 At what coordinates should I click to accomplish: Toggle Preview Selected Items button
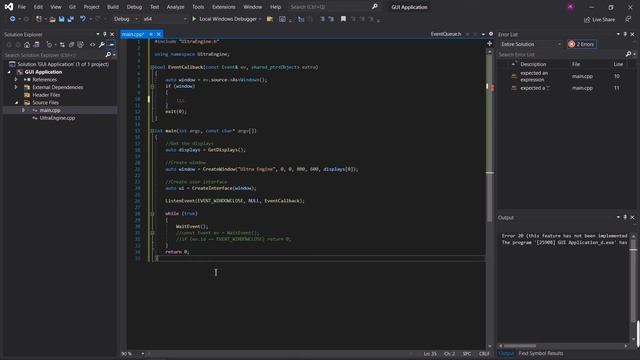click(x=111, y=45)
